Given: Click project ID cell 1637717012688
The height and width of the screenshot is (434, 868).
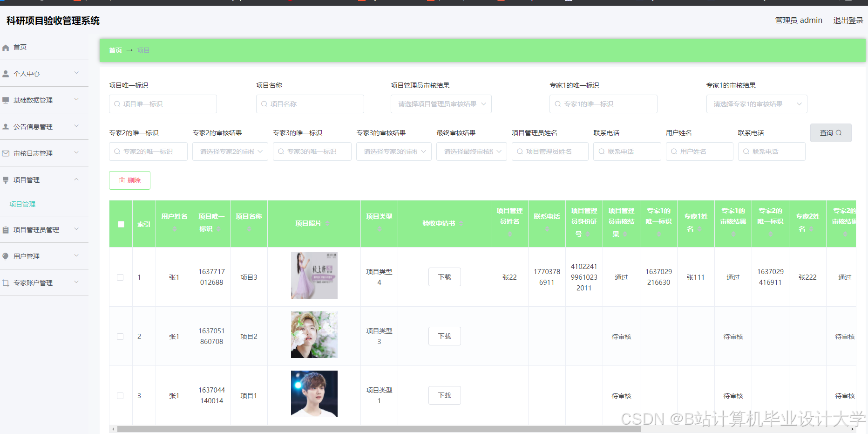Looking at the screenshot, I should (212, 277).
